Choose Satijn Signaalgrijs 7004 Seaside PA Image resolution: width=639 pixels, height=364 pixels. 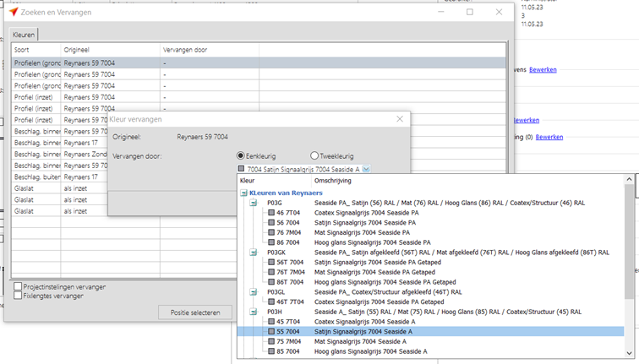365,223
